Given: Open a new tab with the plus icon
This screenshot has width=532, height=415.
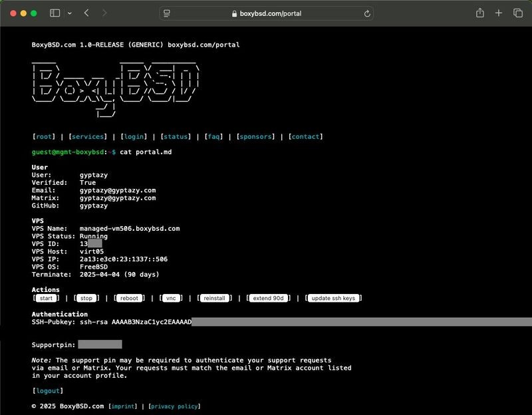Looking at the screenshot, I should pyautogui.click(x=498, y=13).
